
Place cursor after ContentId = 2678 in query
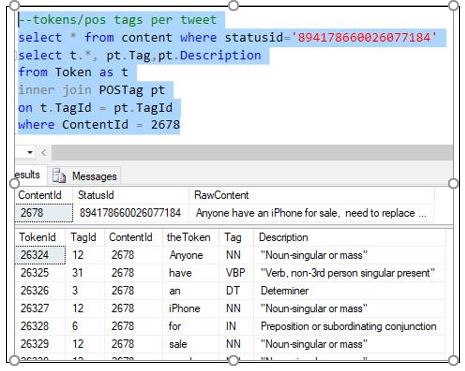[180, 125]
